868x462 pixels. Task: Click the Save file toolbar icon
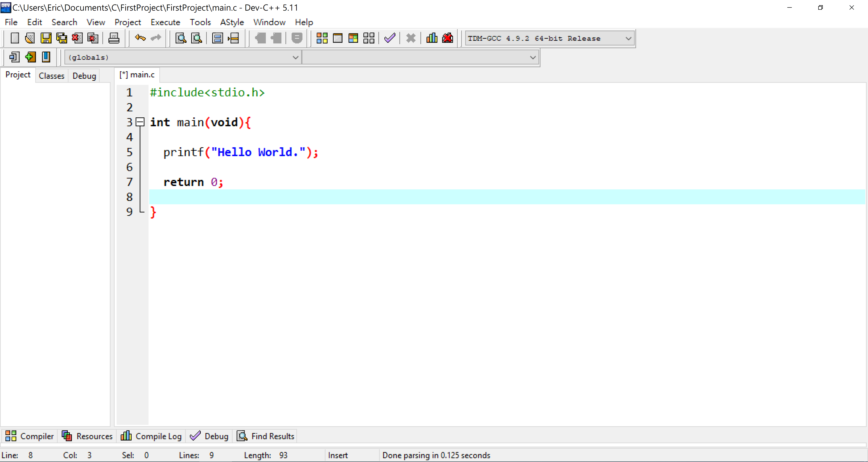[x=46, y=38]
